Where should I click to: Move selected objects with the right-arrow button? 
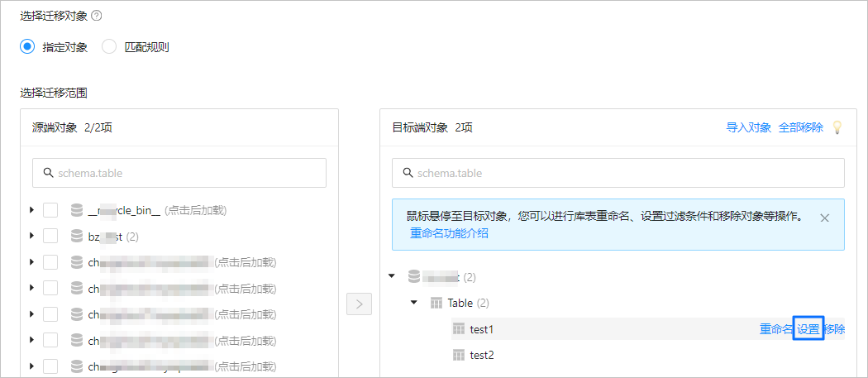[x=360, y=304]
